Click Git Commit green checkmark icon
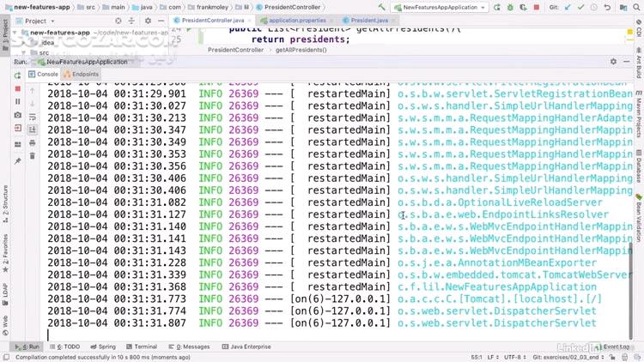644x362 pixels. pyautogui.click(x=580, y=8)
